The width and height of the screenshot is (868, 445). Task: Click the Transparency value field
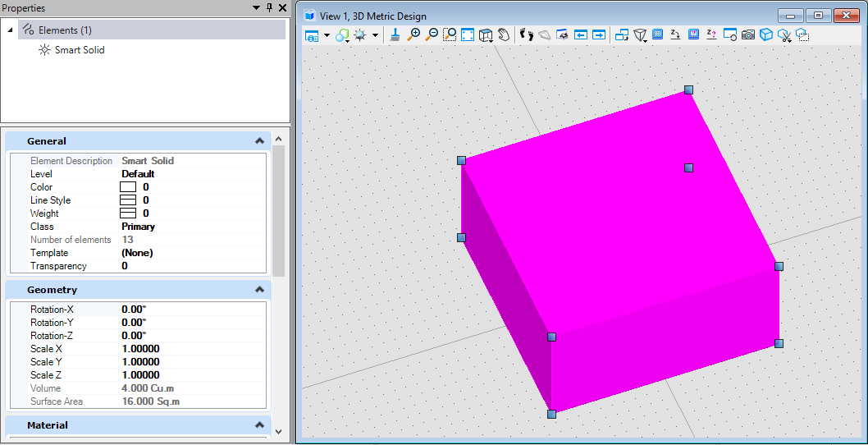pyautogui.click(x=193, y=266)
